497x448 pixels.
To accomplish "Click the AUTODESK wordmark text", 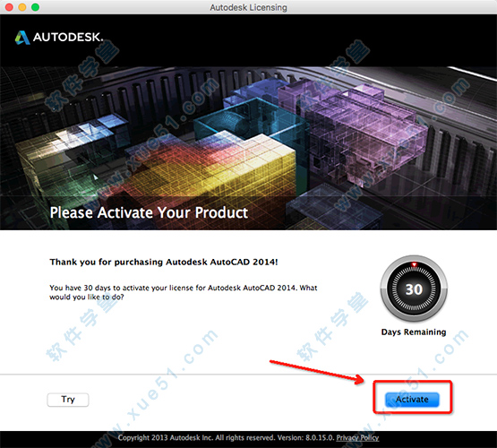I will point(68,38).
